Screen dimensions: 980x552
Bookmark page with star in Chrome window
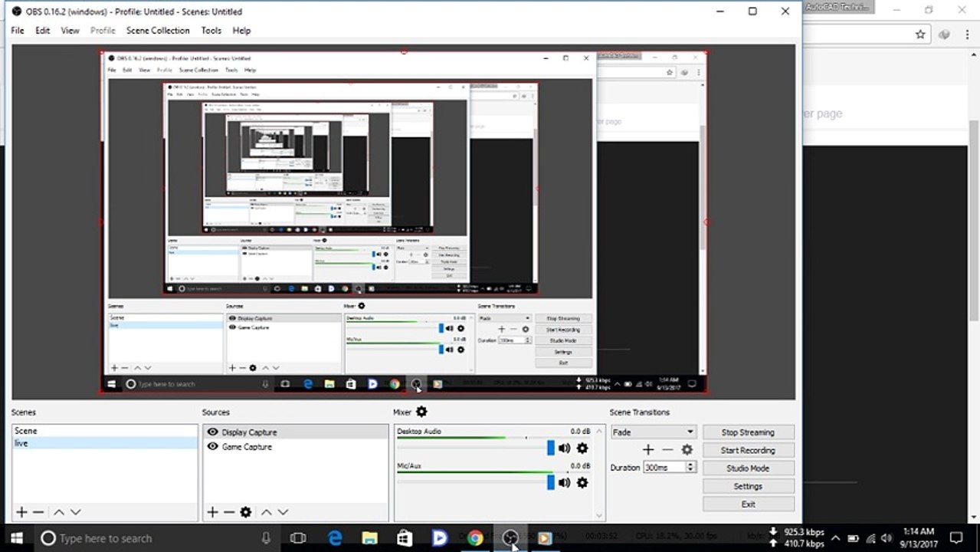[920, 34]
